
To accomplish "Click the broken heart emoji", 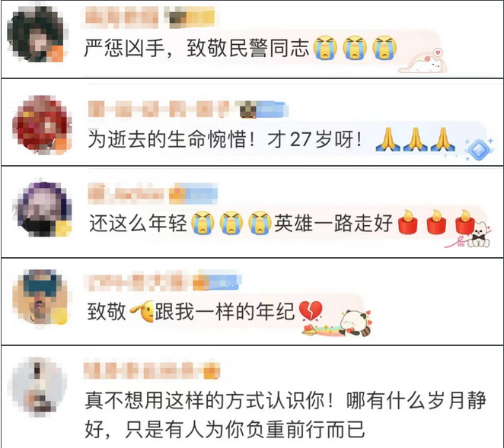I will (310, 311).
